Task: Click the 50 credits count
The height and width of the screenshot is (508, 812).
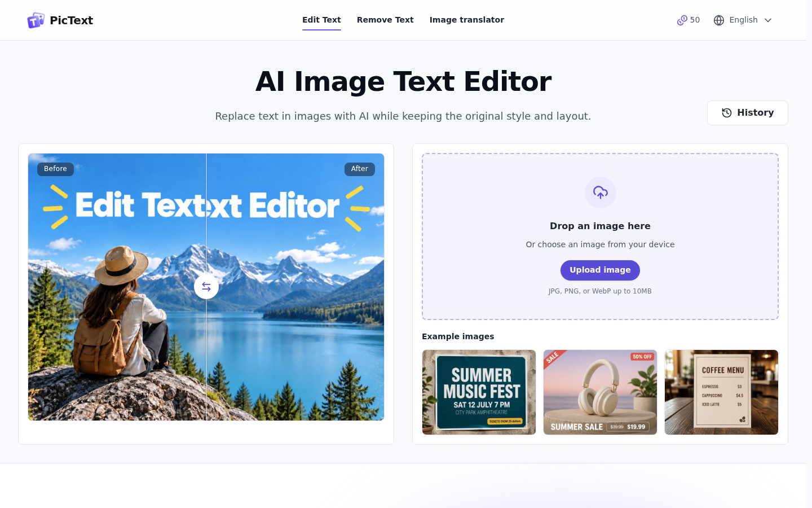Action: (x=695, y=20)
